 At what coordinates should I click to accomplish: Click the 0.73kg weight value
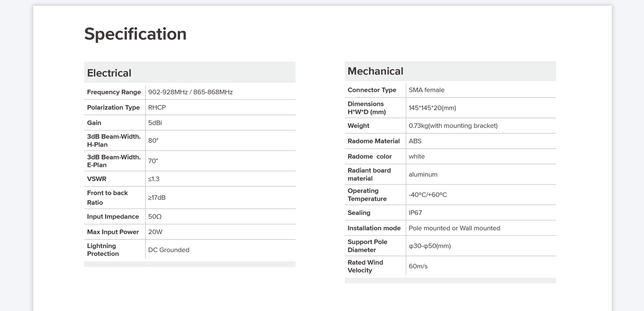pos(453,126)
